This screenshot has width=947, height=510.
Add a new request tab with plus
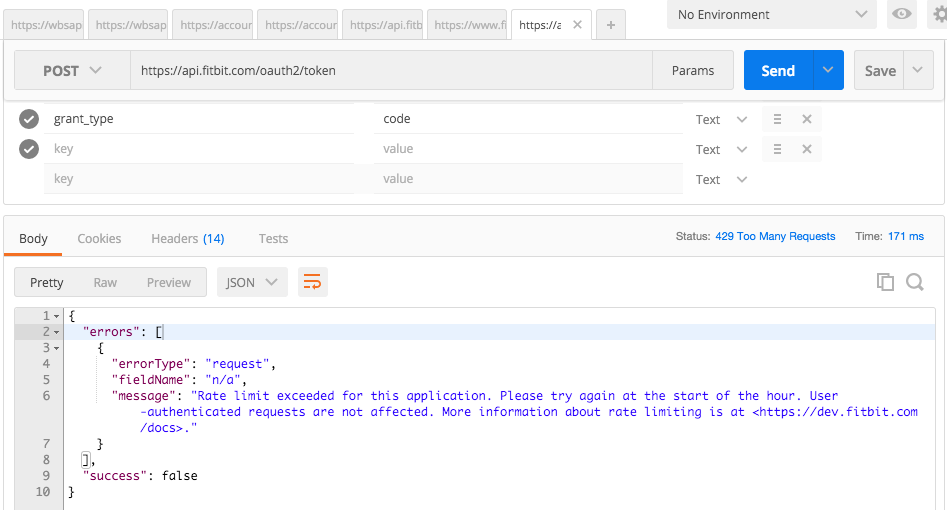(611, 25)
